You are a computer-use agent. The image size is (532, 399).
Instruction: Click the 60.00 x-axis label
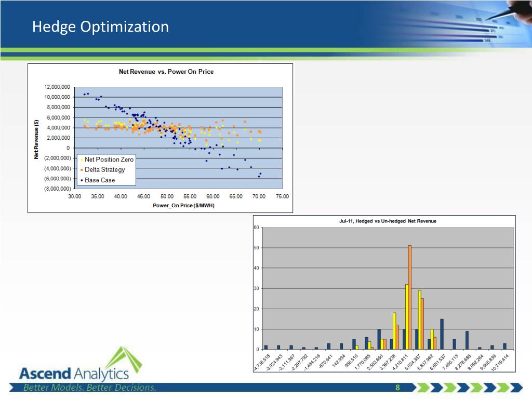pyautogui.click(x=213, y=196)
